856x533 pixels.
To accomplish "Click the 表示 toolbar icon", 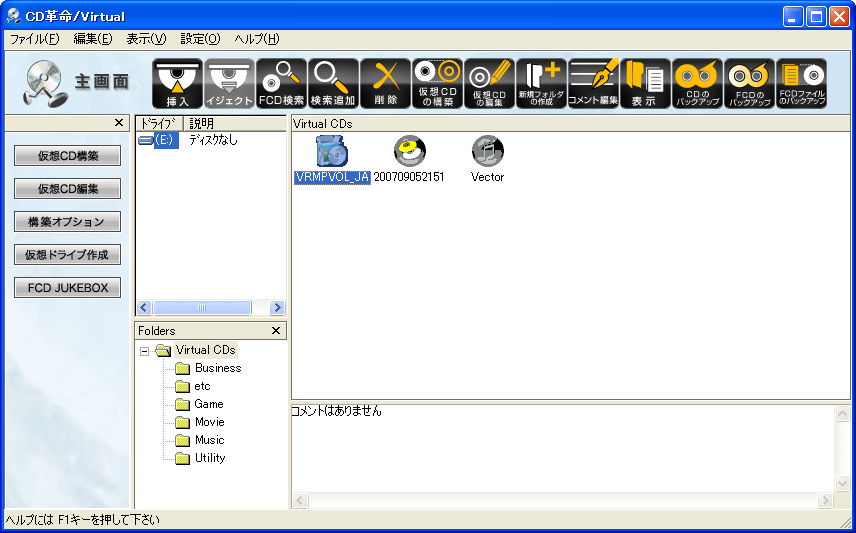I will [645, 84].
